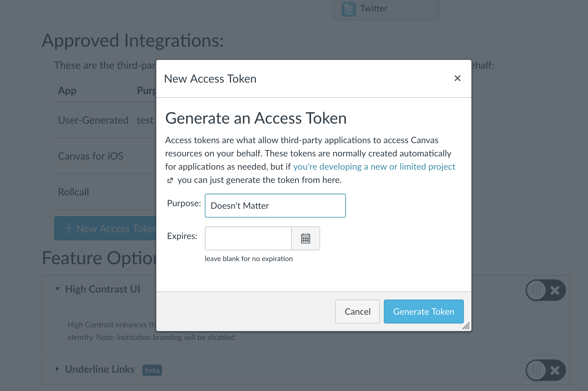
Task: Click the Cancel button
Action: [x=357, y=312]
